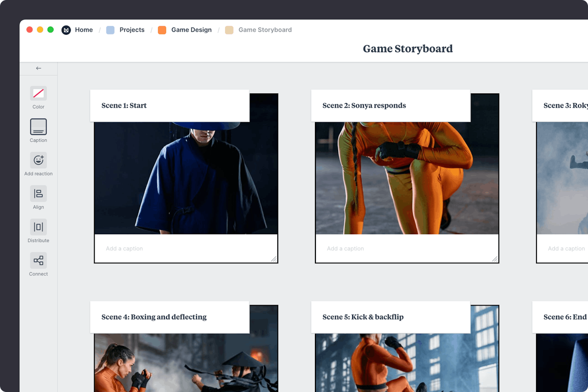Image resolution: width=588 pixels, height=392 pixels.
Task: Click the Game Design orange board icon
Action: coord(162,30)
